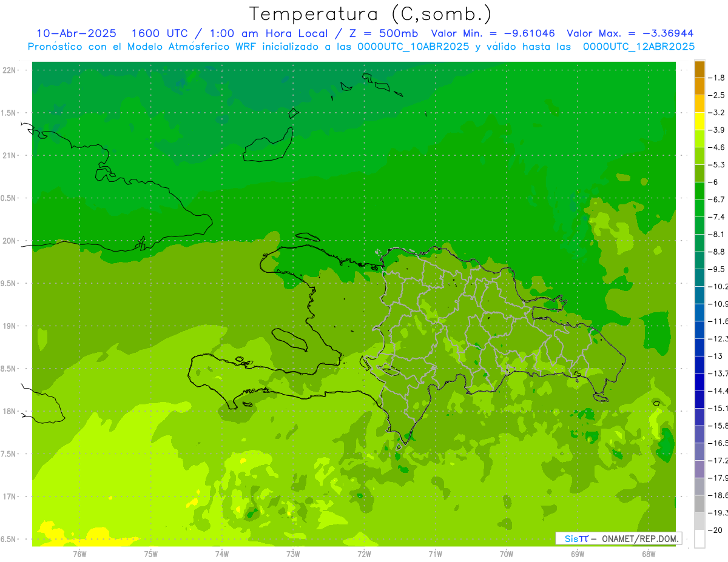
Task: Click the '-20' colorbar value
Action: click(715, 530)
